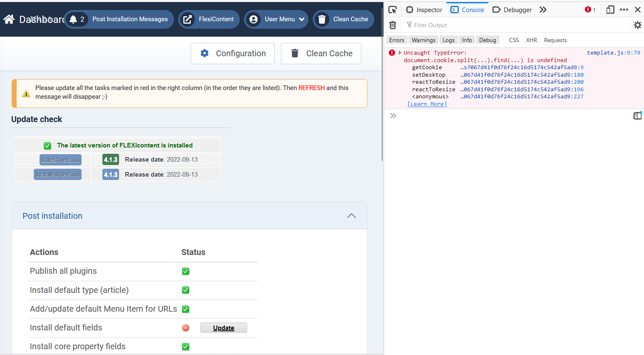Switch to the Inspector tab

coord(424,10)
